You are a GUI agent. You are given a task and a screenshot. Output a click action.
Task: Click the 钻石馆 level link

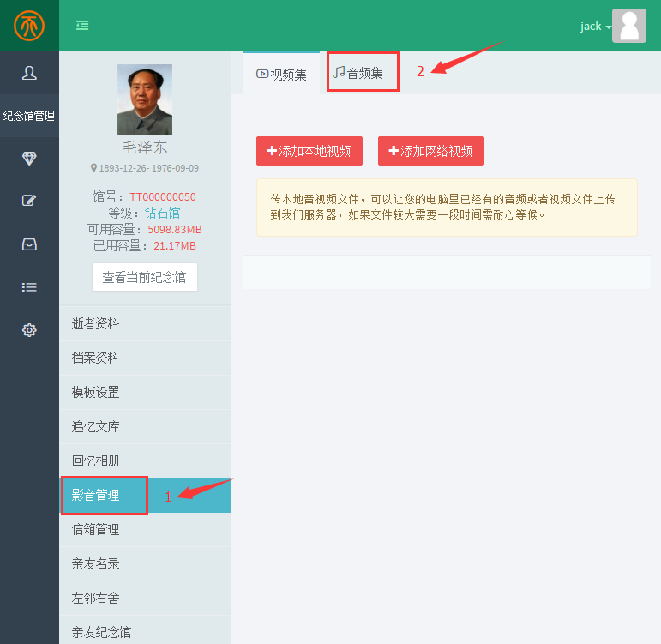pos(162,213)
